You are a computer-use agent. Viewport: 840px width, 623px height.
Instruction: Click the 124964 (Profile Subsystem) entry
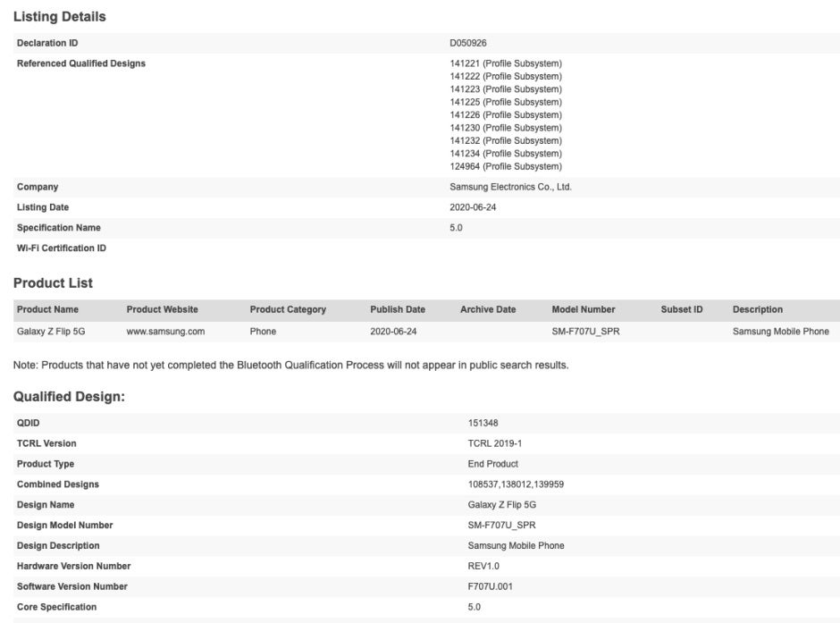coord(506,166)
